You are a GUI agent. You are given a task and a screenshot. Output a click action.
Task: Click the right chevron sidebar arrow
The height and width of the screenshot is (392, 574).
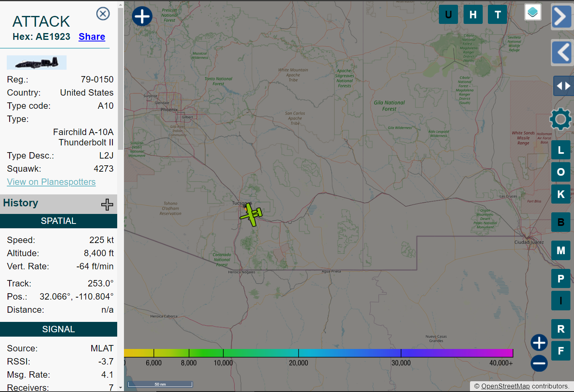tap(562, 17)
